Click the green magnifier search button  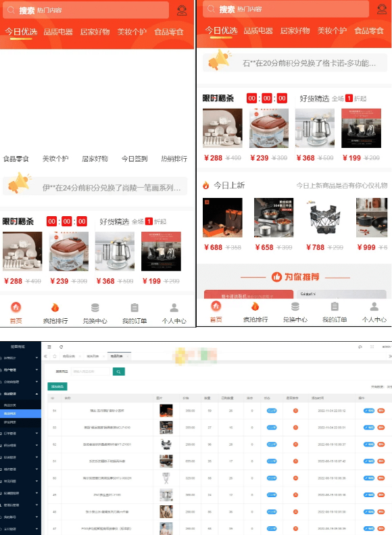[x=118, y=372]
